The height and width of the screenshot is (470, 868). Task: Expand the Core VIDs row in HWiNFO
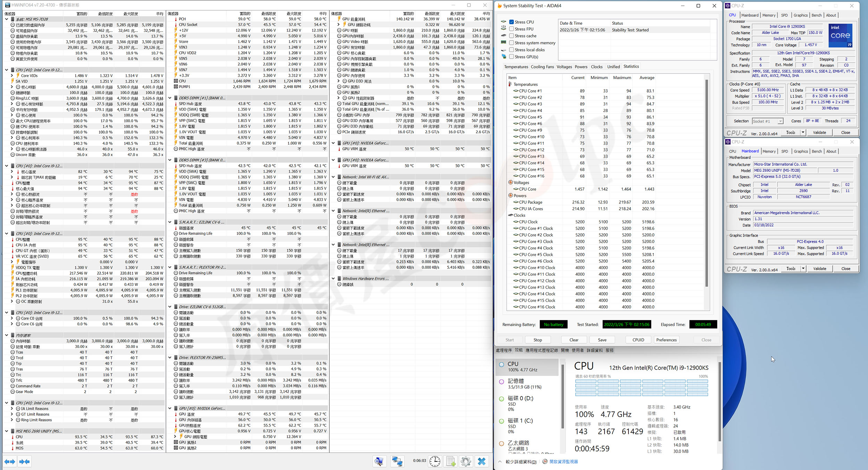point(12,76)
